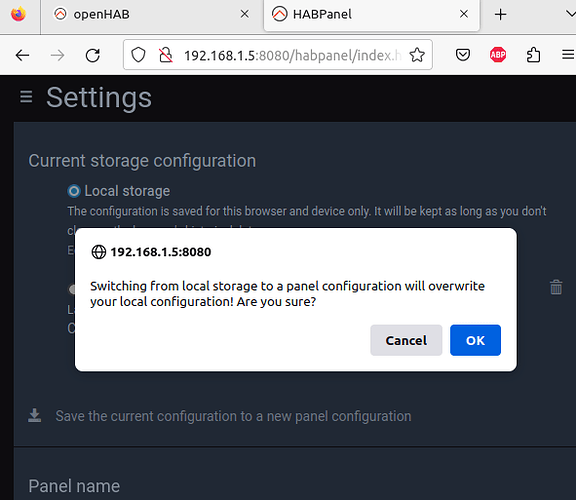Click the address bar URL field
Image resolution: width=576 pixels, height=500 pixels.
tap(292, 55)
